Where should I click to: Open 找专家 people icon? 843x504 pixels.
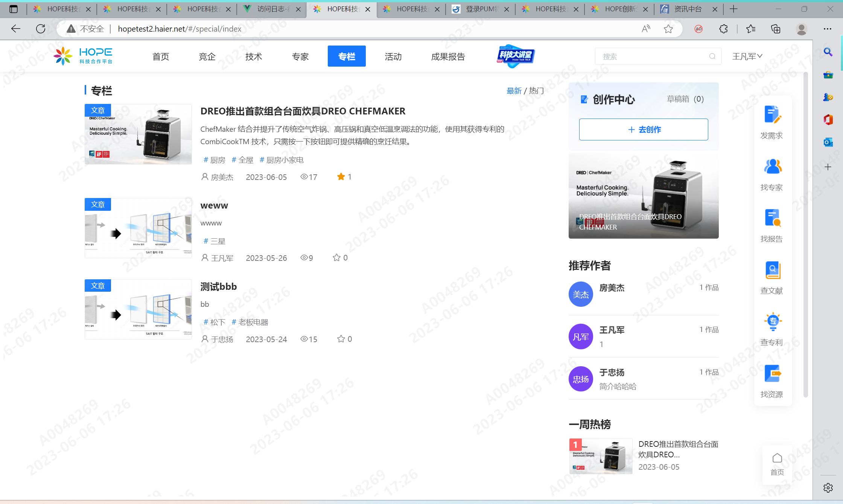click(x=773, y=166)
